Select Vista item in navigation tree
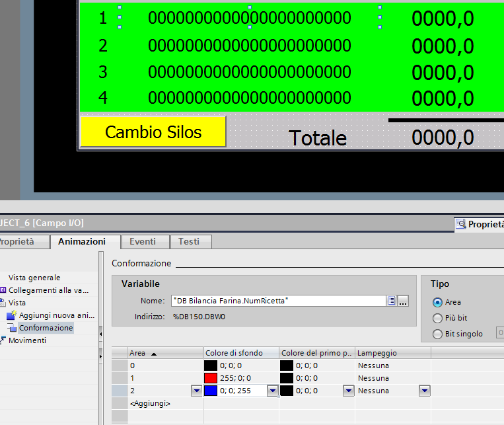The image size is (504, 425). 17,303
